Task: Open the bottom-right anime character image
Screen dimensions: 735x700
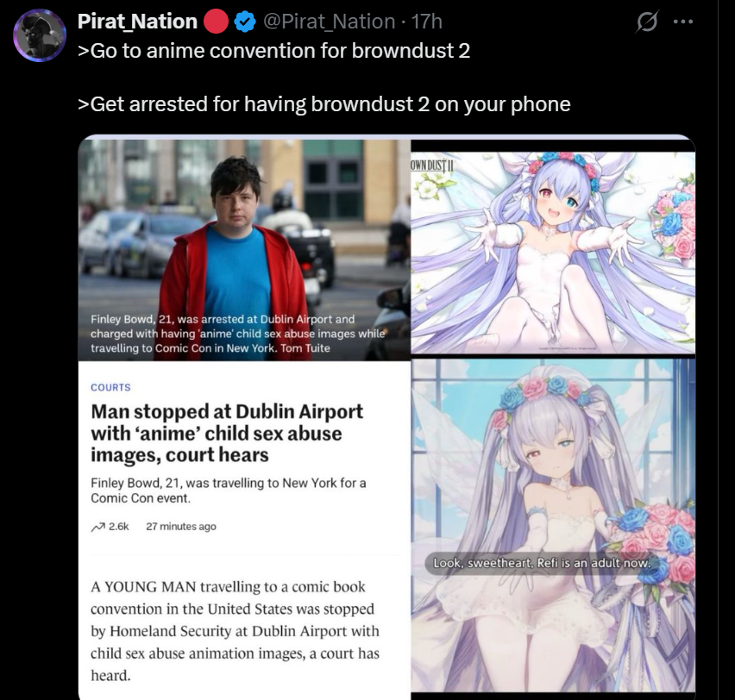Action: [x=553, y=527]
